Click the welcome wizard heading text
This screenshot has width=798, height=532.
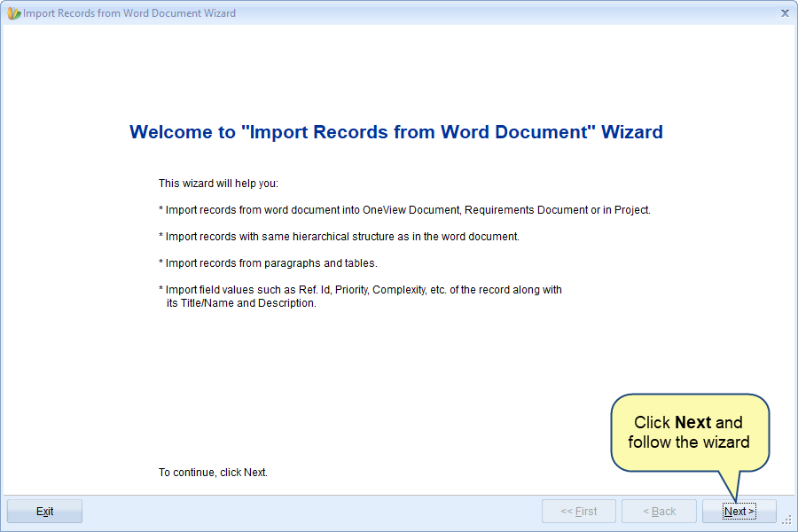click(396, 132)
